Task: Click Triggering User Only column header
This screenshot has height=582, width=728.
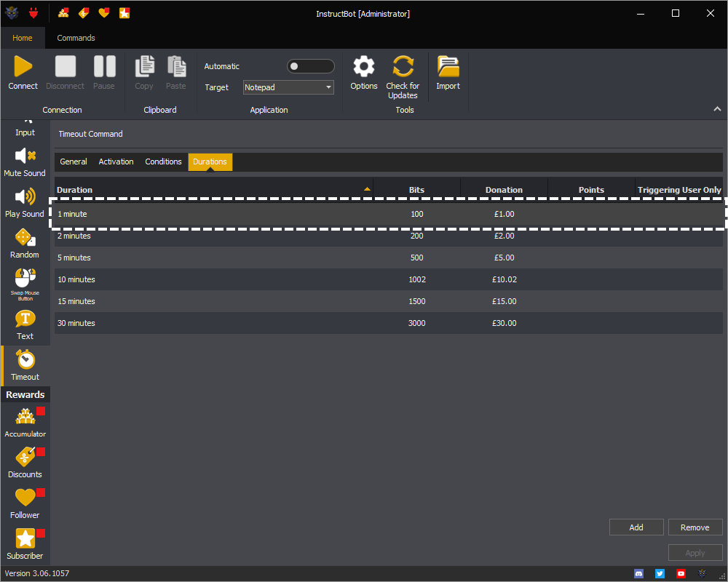Action: (678, 190)
